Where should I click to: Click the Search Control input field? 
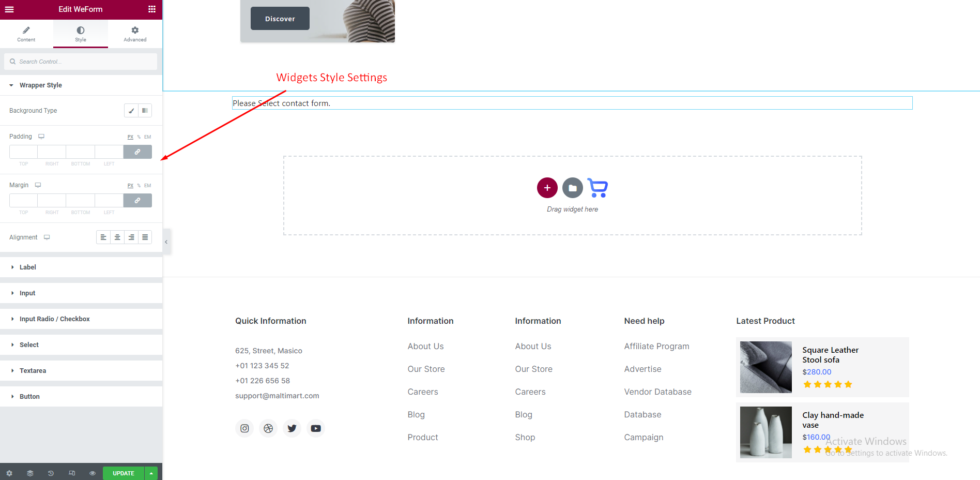tap(85, 62)
